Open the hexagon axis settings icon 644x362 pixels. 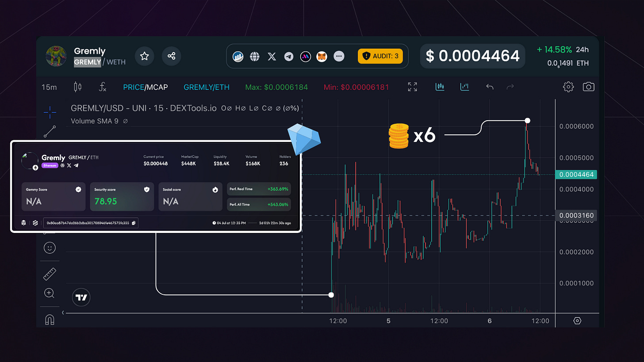coord(577,321)
